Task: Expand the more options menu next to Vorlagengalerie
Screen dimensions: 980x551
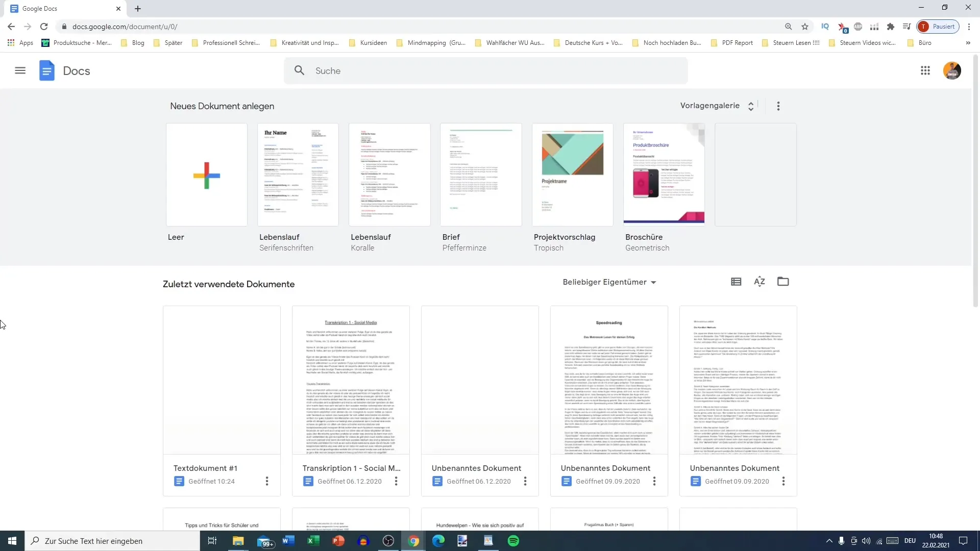Action: point(779,106)
